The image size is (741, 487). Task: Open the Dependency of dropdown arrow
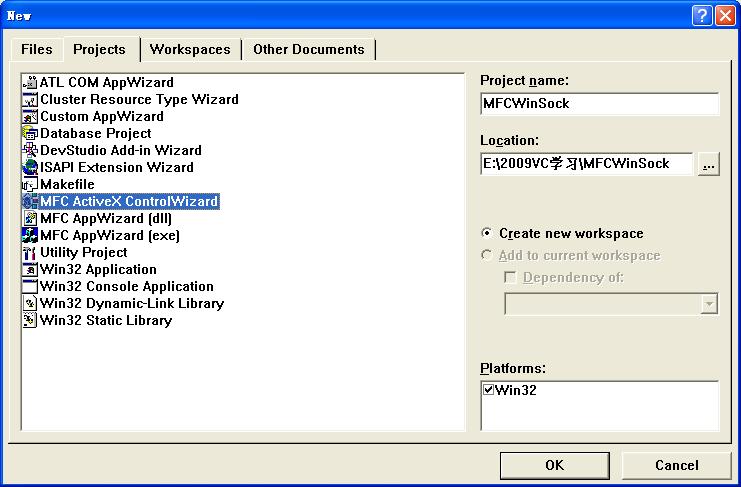coord(709,304)
